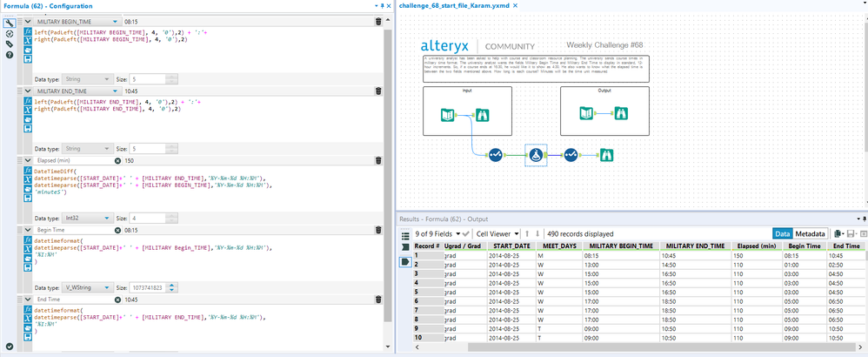Screen dimensions: 868x357
Task: Open the Navigation compass tab in sidebar
Action: click(x=9, y=34)
